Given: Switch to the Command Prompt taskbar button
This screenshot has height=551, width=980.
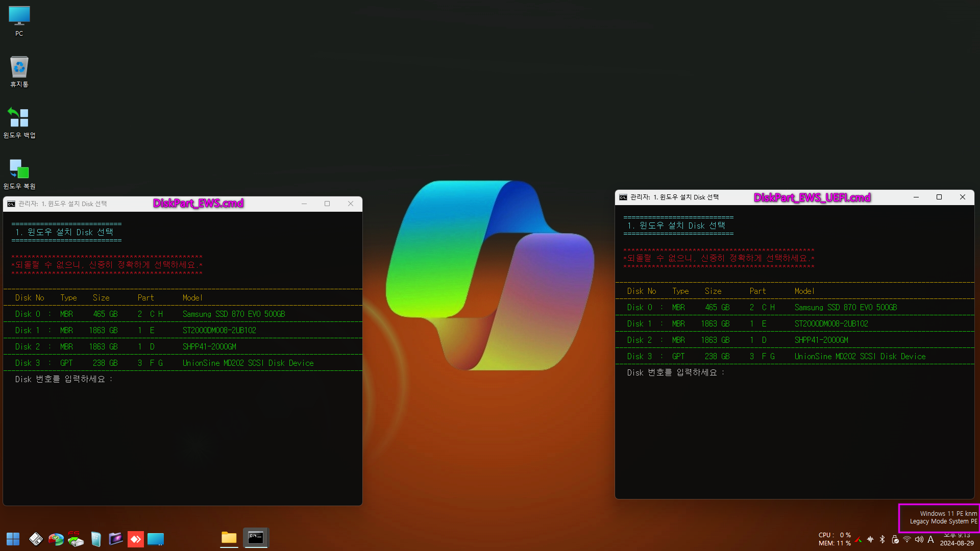Looking at the screenshot, I should (256, 538).
